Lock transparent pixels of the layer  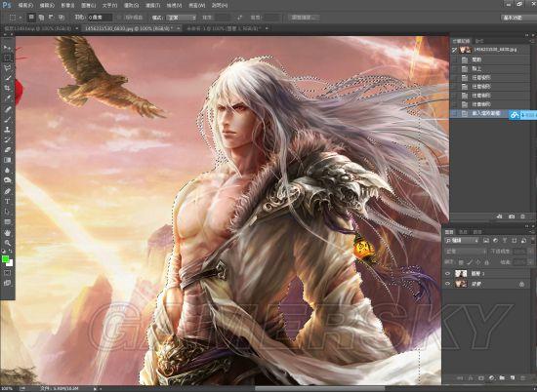click(x=461, y=262)
